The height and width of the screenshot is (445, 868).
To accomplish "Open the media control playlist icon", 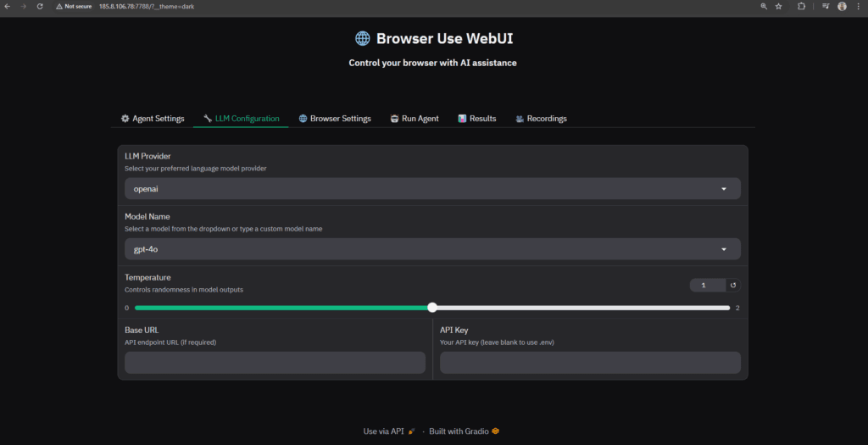I will [x=826, y=6].
